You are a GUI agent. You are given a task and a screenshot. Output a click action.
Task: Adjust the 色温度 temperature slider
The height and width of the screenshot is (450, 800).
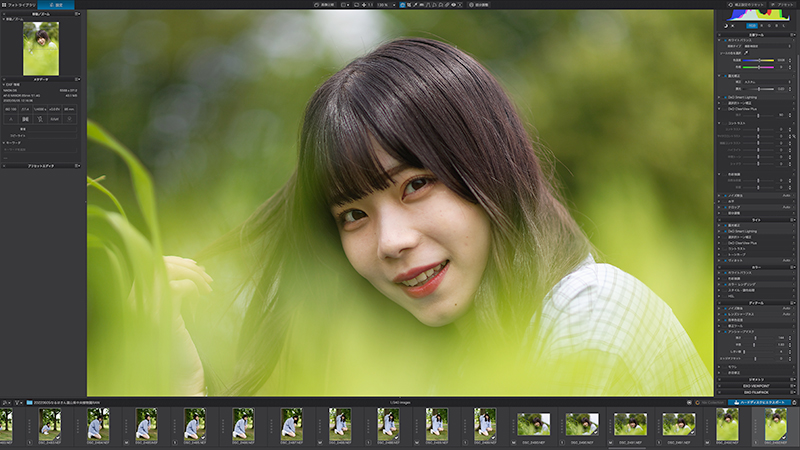[758, 60]
